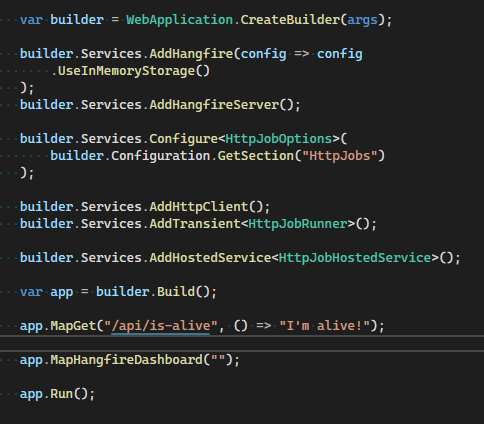This screenshot has width=484, height=424.
Task: Click the "I'm alive!" string literal
Action: tap(324, 326)
